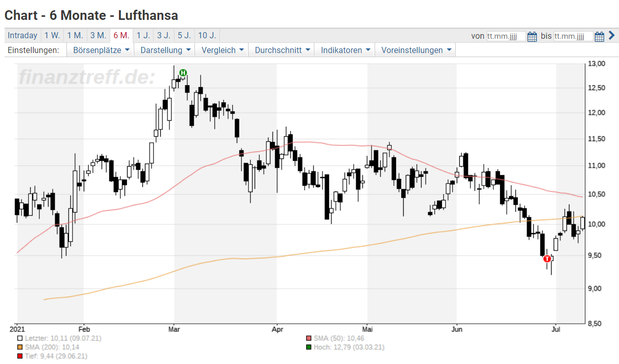Select the 3 M. timeframe tab
619x364 pixels.
98,36
